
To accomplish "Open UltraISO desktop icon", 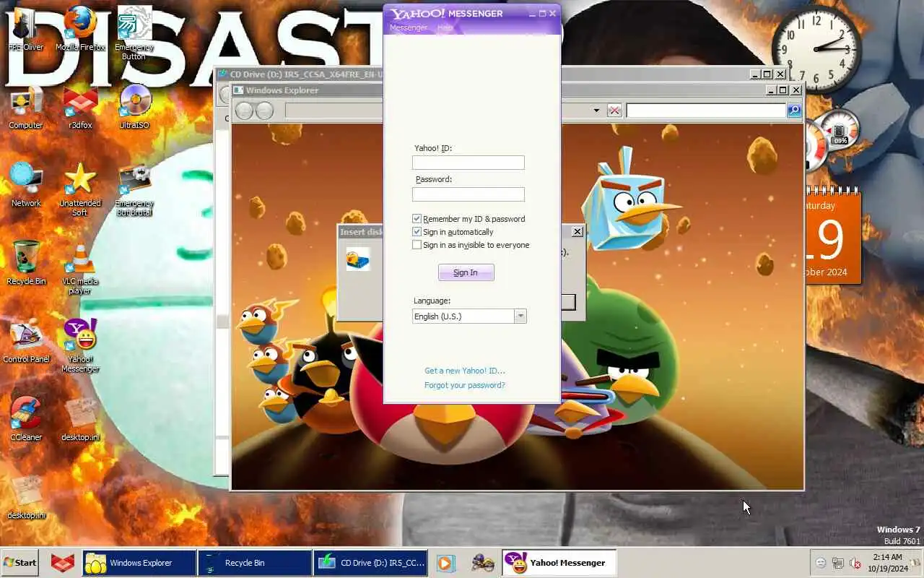I will 134,107.
